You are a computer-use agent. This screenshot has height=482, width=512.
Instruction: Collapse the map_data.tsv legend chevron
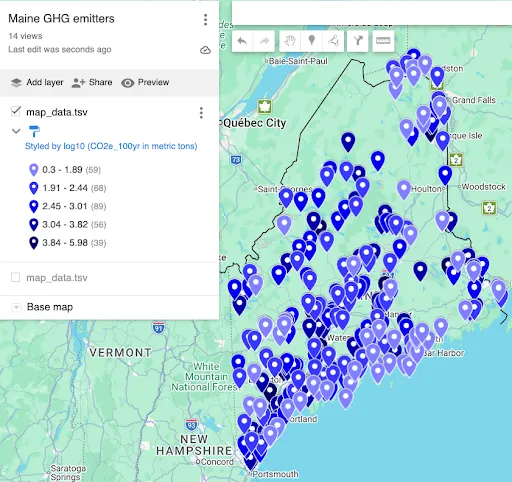[16, 131]
